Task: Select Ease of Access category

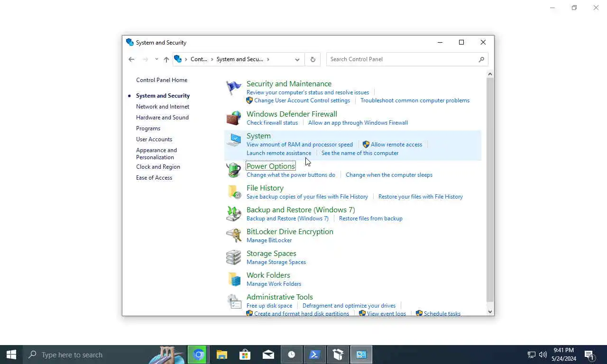Action: (x=154, y=178)
